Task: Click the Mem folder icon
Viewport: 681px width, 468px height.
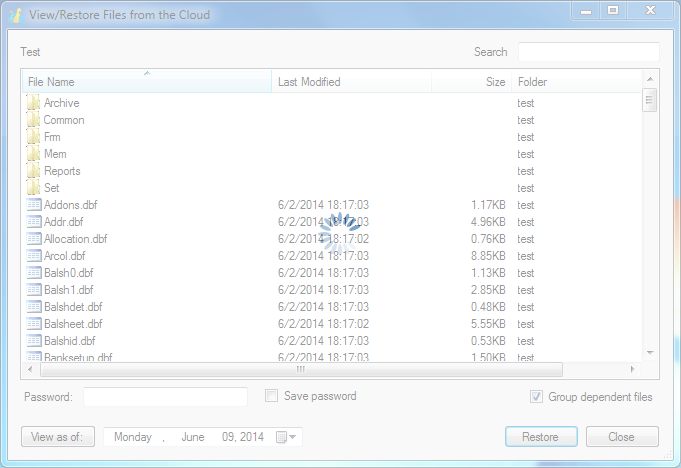Action: coord(33,154)
